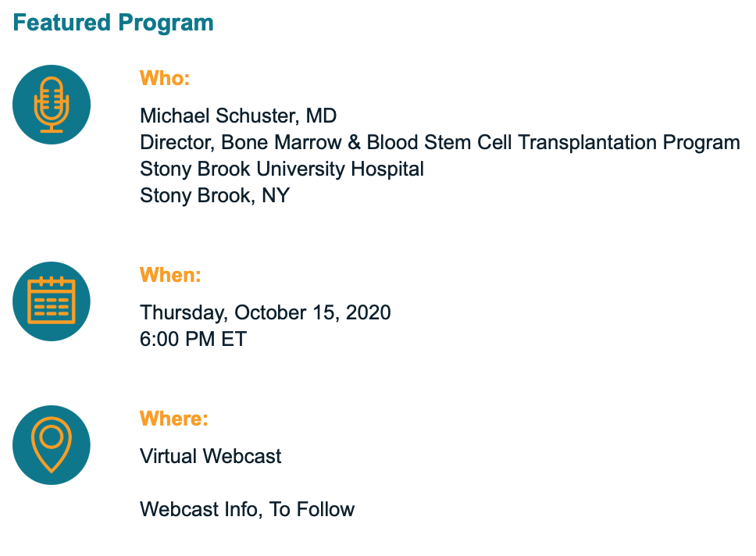Click the word Program in heading
Viewport: 756px width, 556px height.
click(x=166, y=23)
